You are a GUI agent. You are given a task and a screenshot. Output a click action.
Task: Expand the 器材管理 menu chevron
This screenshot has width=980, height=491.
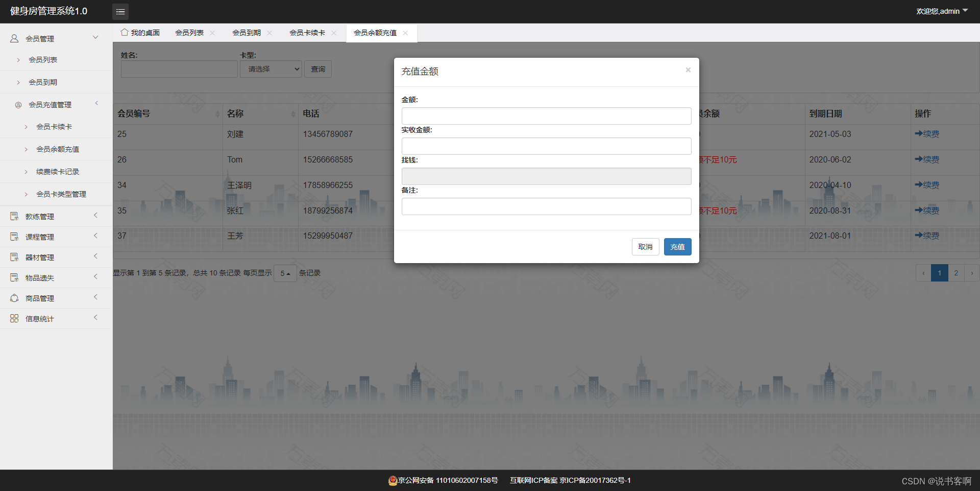[95, 256]
